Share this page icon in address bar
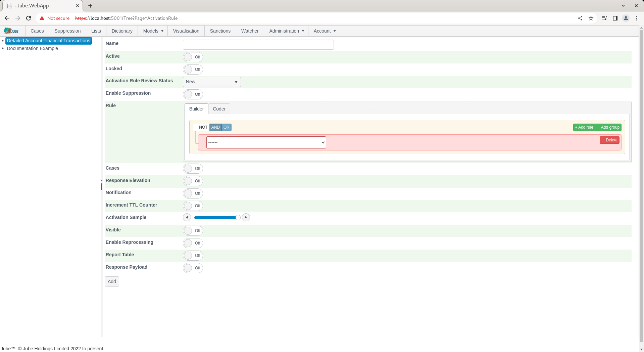 [x=580, y=18]
